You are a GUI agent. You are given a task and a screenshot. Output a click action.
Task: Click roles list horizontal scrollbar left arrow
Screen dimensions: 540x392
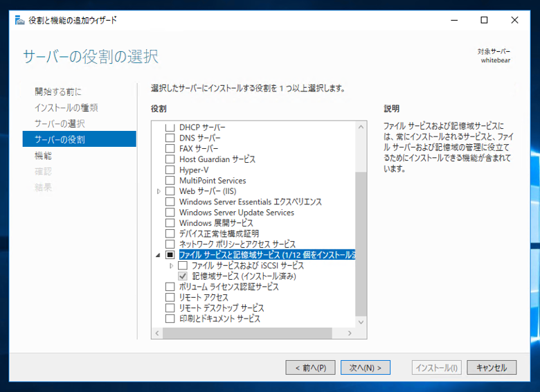(157, 333)
